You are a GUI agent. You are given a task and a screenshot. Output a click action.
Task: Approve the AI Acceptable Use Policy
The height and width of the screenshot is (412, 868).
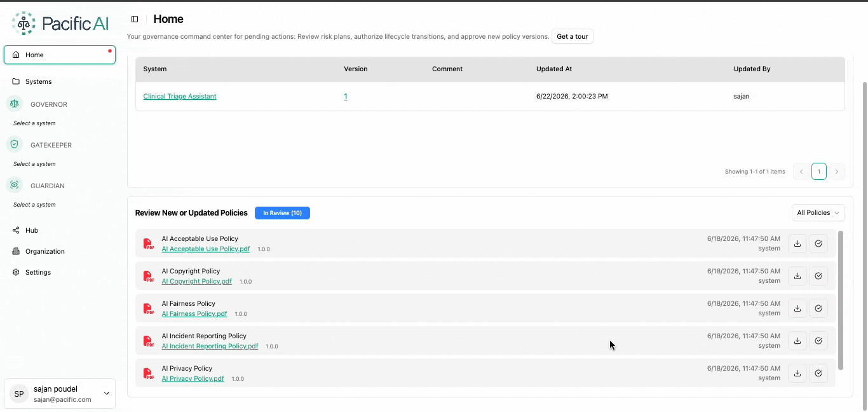point(818,244)
